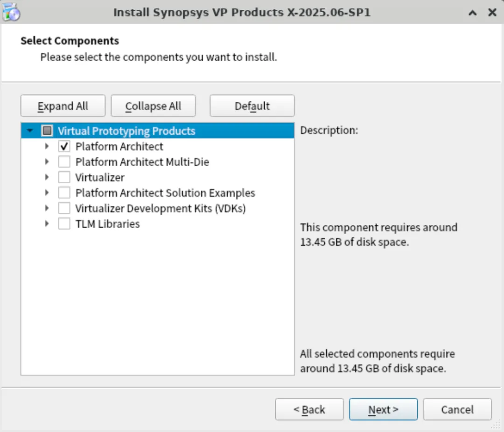
Task: Close the installer window with X icon
Action: (x=492, y=13)
